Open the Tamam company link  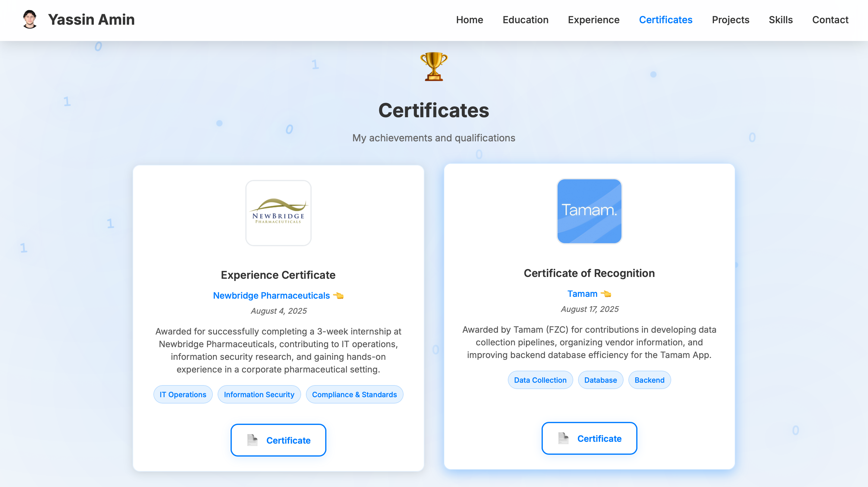click(x=582, y=294)
